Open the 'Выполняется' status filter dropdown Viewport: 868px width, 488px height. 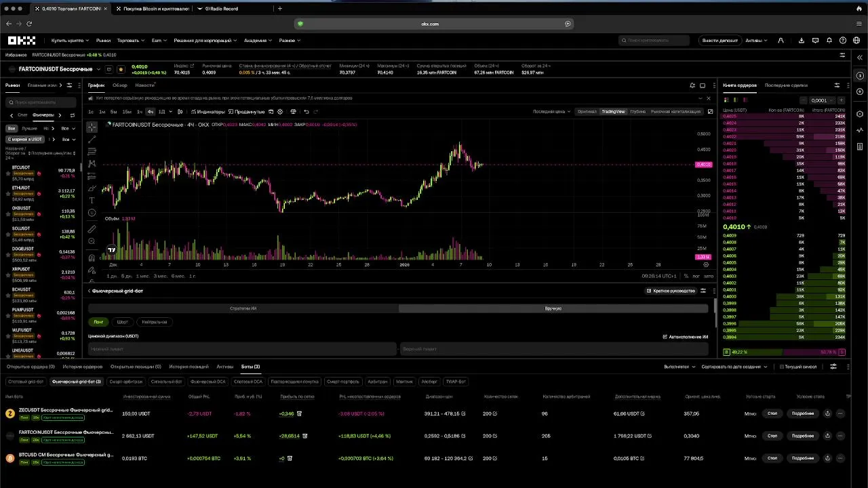pos(679,367)
